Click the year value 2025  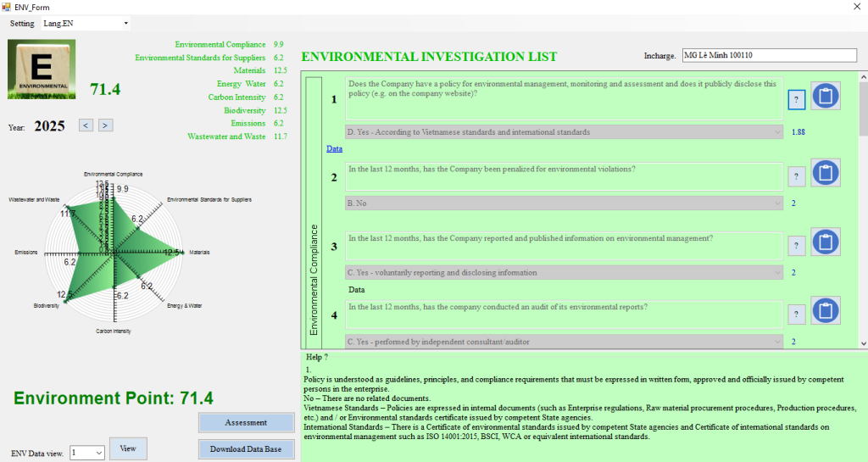pos(50,126)
